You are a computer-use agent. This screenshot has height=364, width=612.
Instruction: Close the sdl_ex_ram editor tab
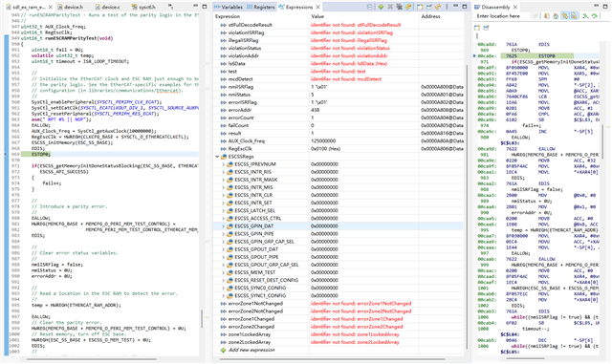(x=51, y=7)
